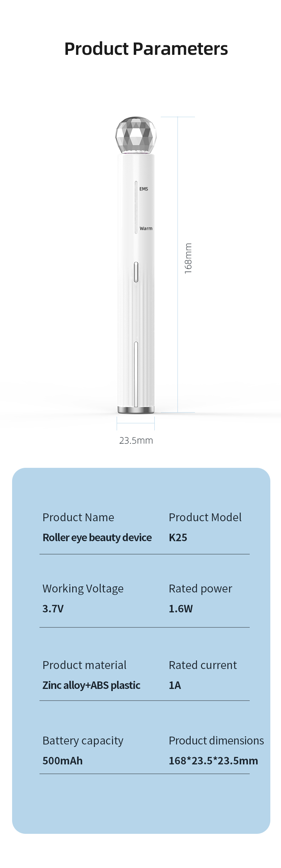Click the indicator strip beside EMS
Screen dimensions: 281x868
(136, 207)
